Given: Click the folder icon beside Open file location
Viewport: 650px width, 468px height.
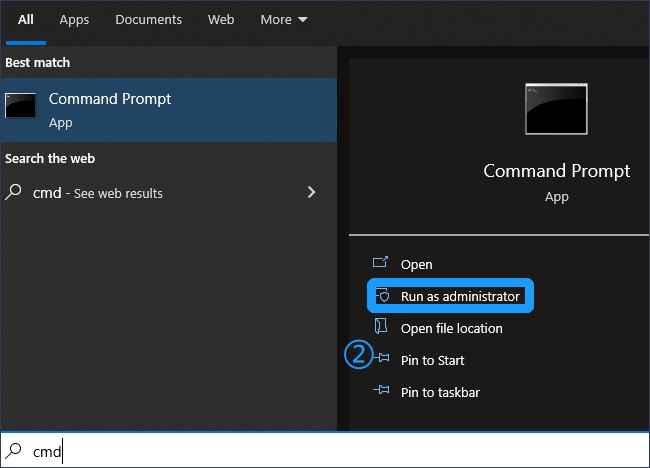Looking at the screenshot, I should click(x=380, y=327).
